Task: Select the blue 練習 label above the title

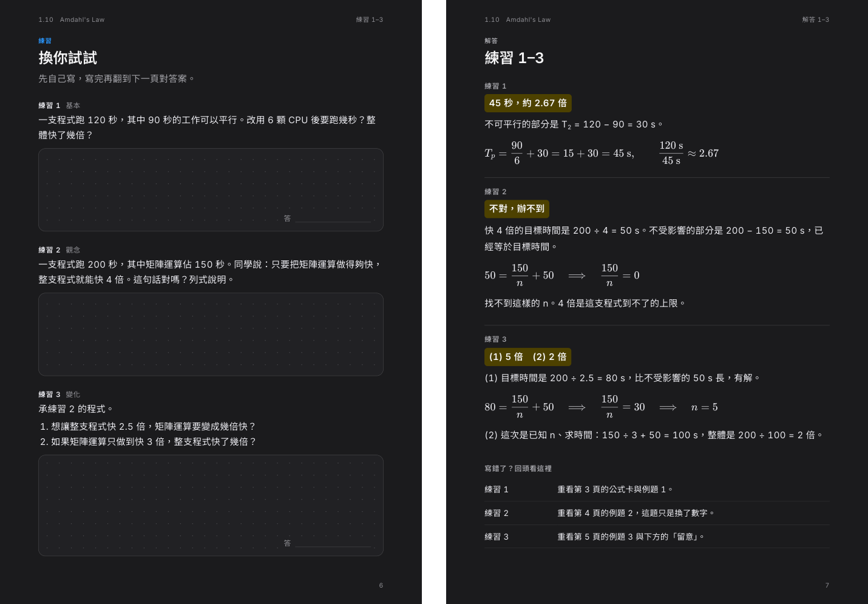Action: pos(45,41)
